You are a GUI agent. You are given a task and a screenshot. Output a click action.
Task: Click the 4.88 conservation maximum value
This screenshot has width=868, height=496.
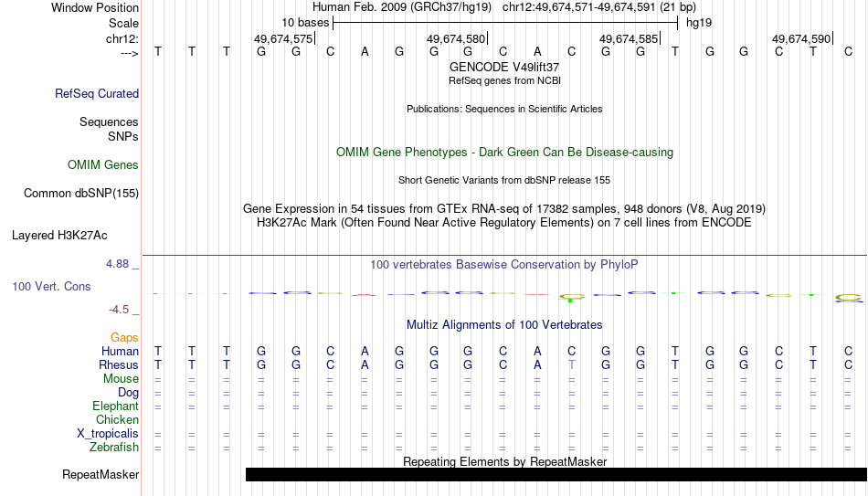click(x=117, y=264)
